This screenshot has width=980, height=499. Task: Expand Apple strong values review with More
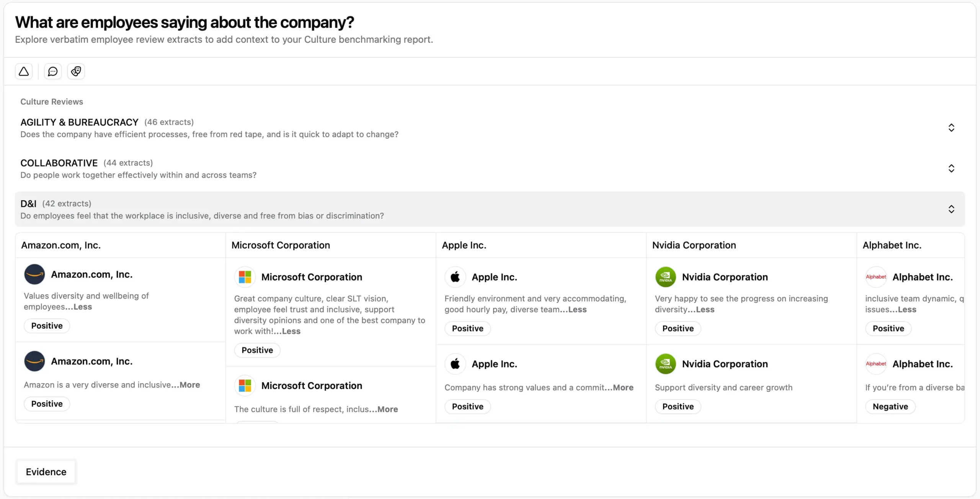(x=623, y=388)
